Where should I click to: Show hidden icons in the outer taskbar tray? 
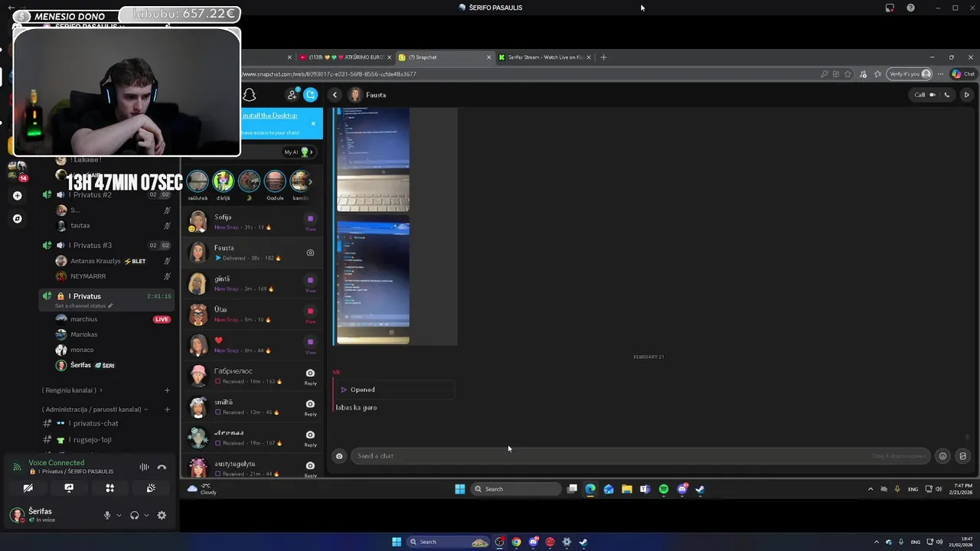tap(877, 542)
